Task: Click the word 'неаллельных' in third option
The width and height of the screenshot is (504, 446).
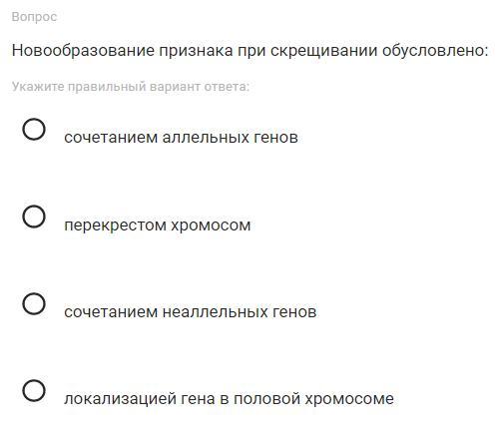Action: tap(215, 312)
